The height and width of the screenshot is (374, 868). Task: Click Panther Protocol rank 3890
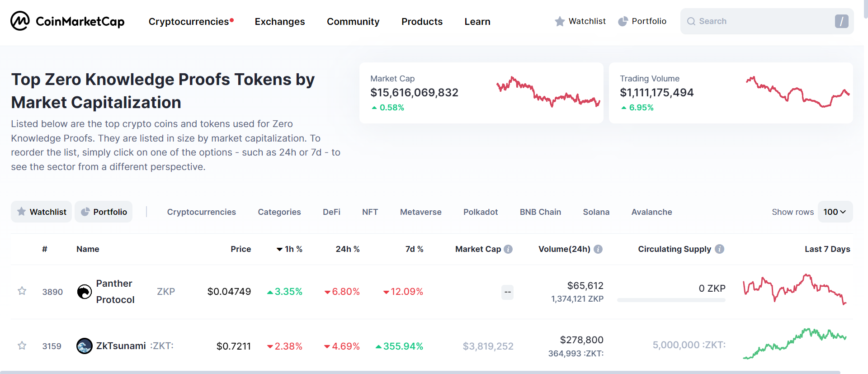(x=52, y=292)
